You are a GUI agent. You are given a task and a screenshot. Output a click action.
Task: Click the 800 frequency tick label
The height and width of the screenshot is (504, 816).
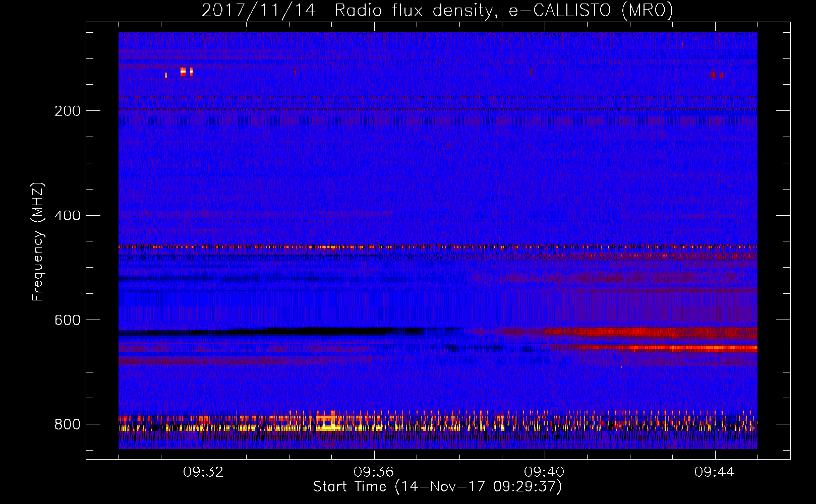68,424
